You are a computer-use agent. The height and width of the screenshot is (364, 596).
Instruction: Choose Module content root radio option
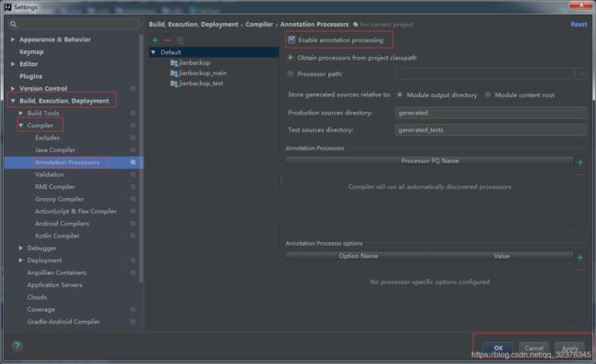tap(488, 94)
